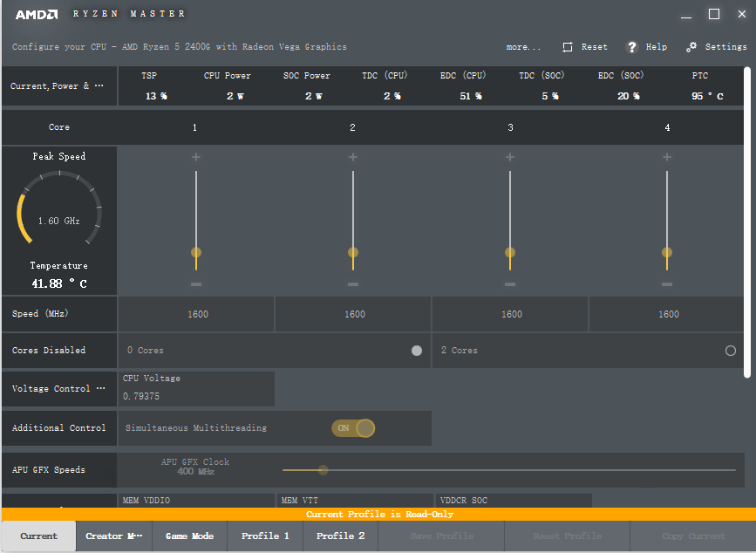Click the Cores Disabled row label
The image size is (756, 553).
49,350
